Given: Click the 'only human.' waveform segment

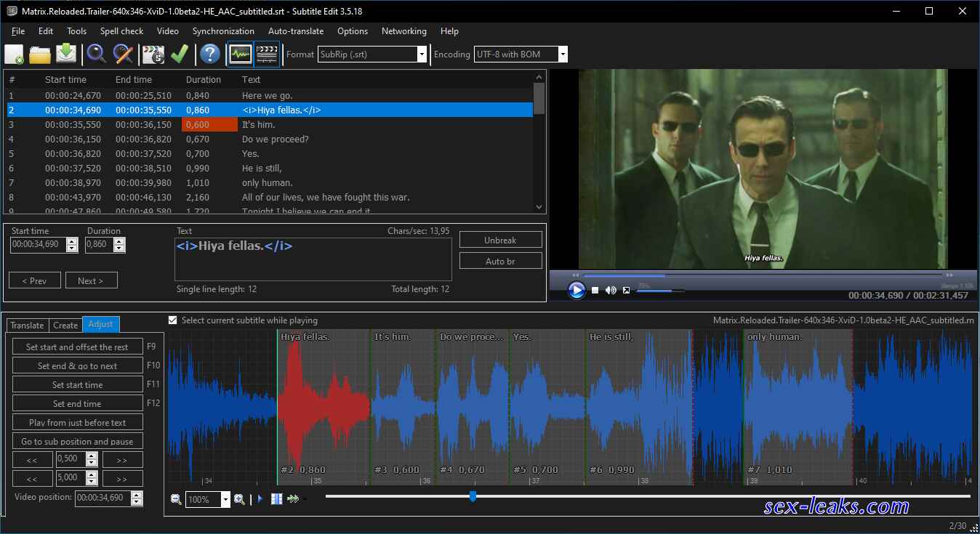Looking at the screenshot, I should [x=798, y=407].
